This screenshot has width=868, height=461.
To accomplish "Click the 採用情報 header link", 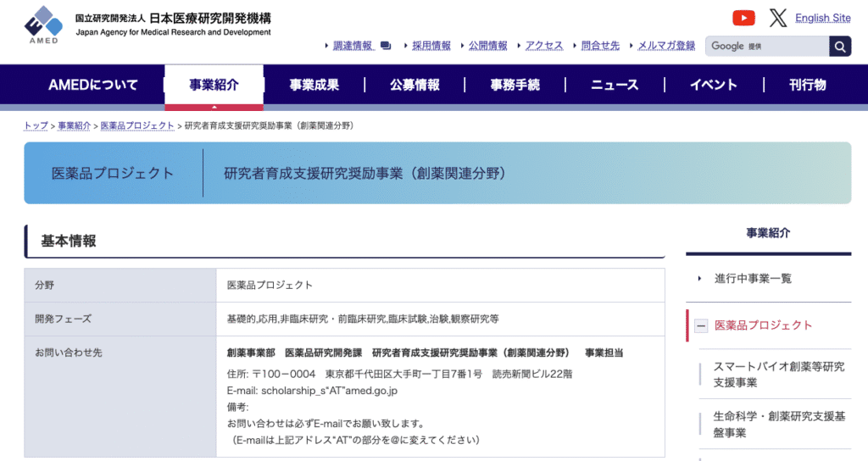I will [431, 46].
